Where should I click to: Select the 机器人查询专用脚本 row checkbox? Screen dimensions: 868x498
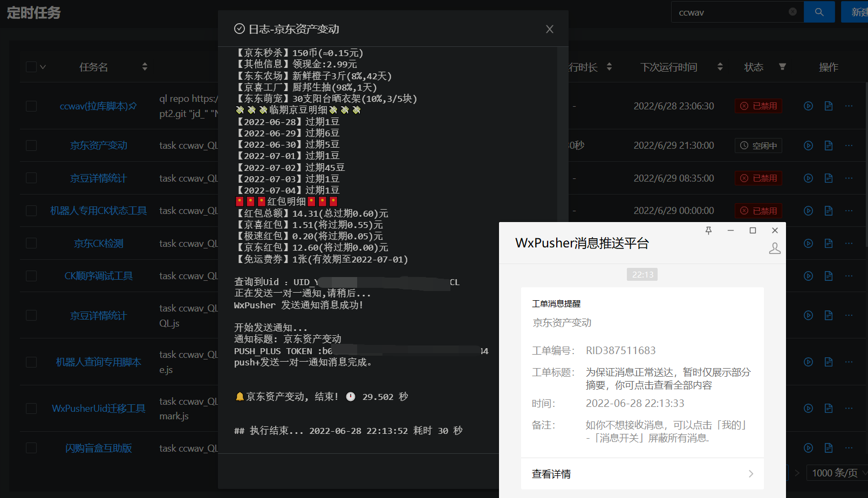coord(31,362)
